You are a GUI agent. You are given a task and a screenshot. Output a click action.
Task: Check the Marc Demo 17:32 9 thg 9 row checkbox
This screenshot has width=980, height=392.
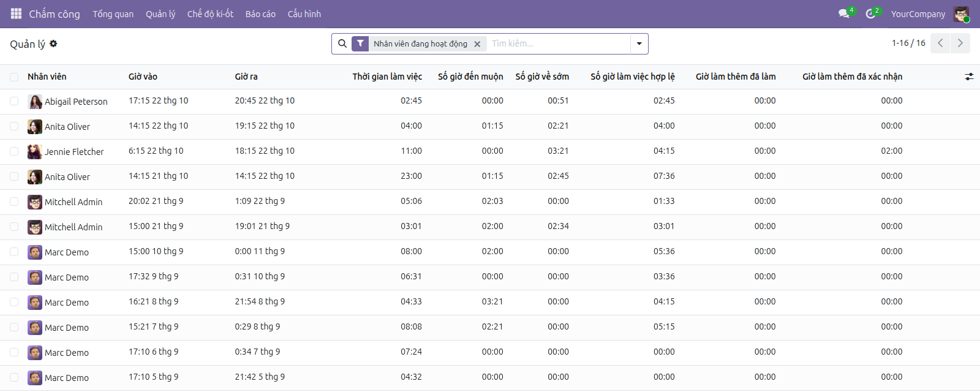14,277
